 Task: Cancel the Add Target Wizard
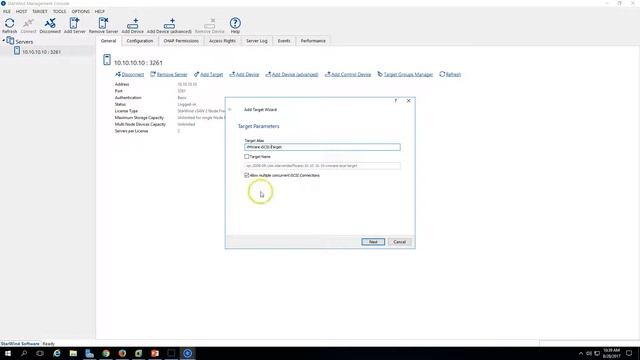pyautogui.click(x=399, y=242)
